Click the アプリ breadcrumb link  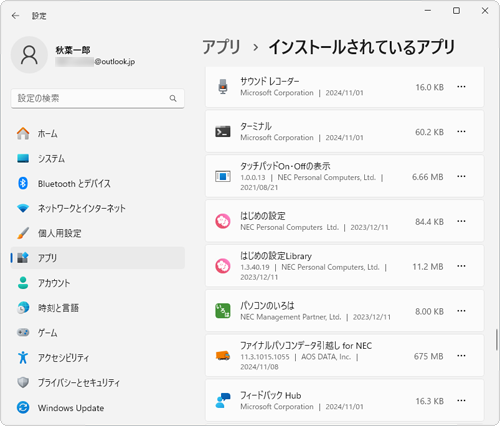tap(221, 47)
